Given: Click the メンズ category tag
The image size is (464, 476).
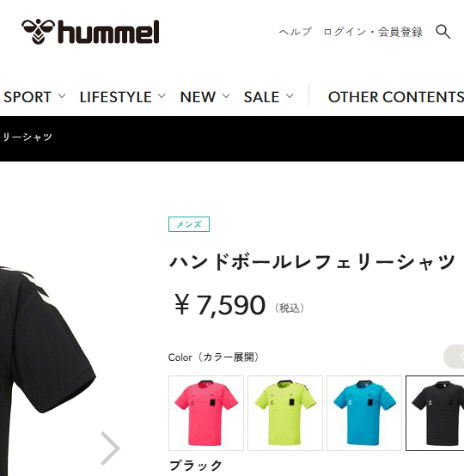Looking at the screenshot, I should coord(189,224).
